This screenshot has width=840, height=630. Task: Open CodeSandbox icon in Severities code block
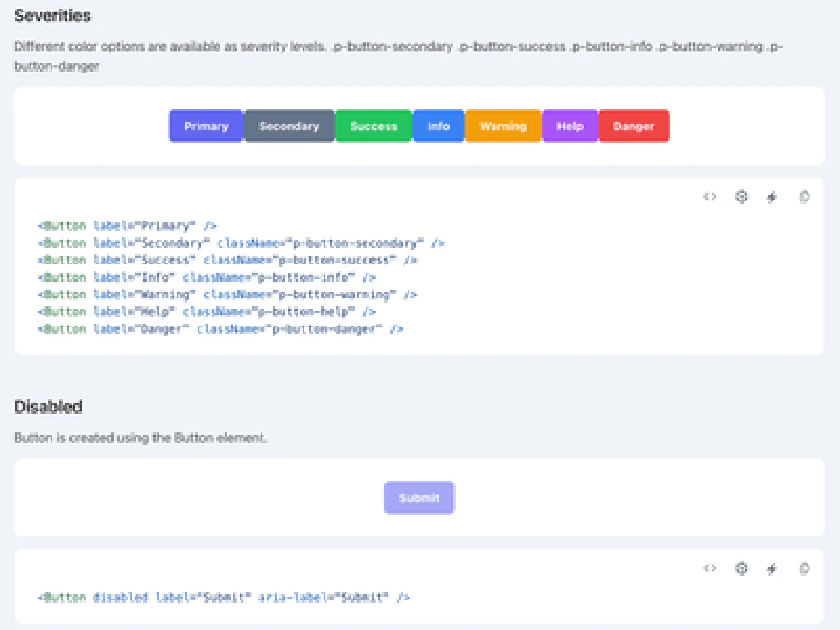coord(741,197)
